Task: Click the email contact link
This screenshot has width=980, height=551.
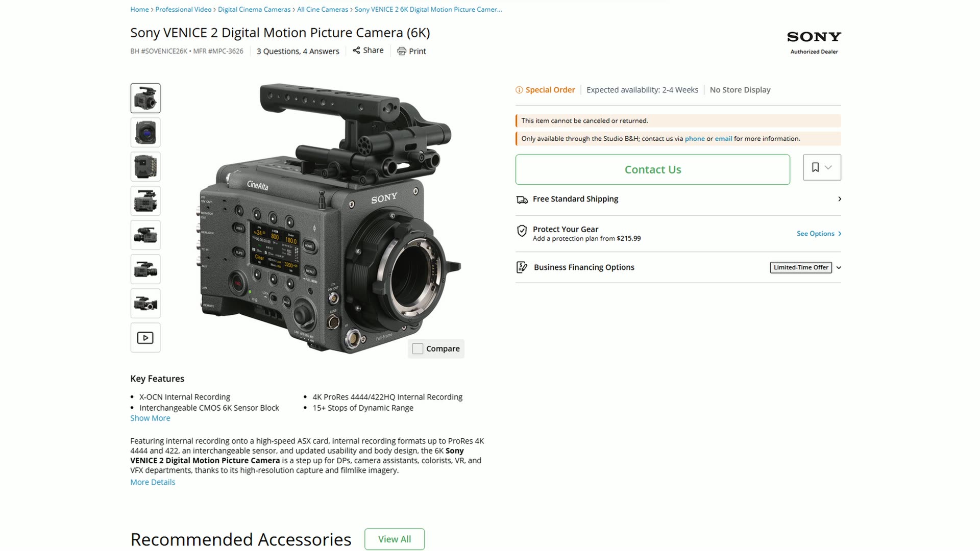Action: click(x=723, y=139)
